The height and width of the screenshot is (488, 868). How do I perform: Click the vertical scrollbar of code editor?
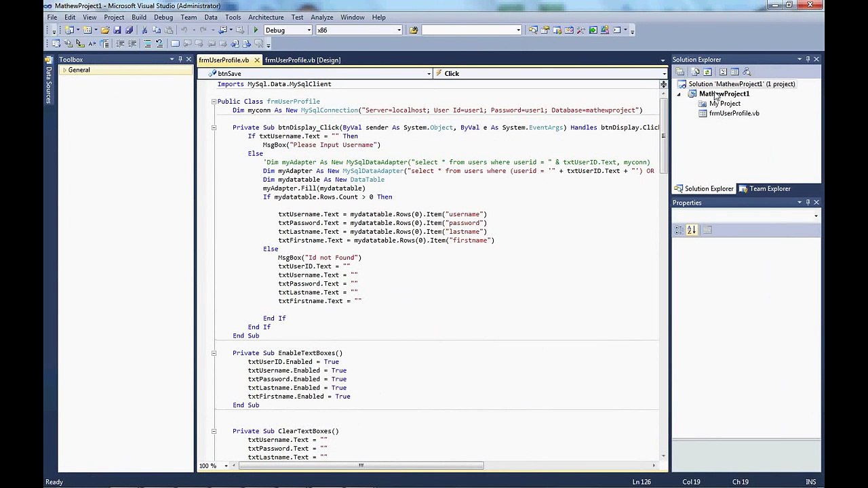pyautogui.click(x=663, y=136)
